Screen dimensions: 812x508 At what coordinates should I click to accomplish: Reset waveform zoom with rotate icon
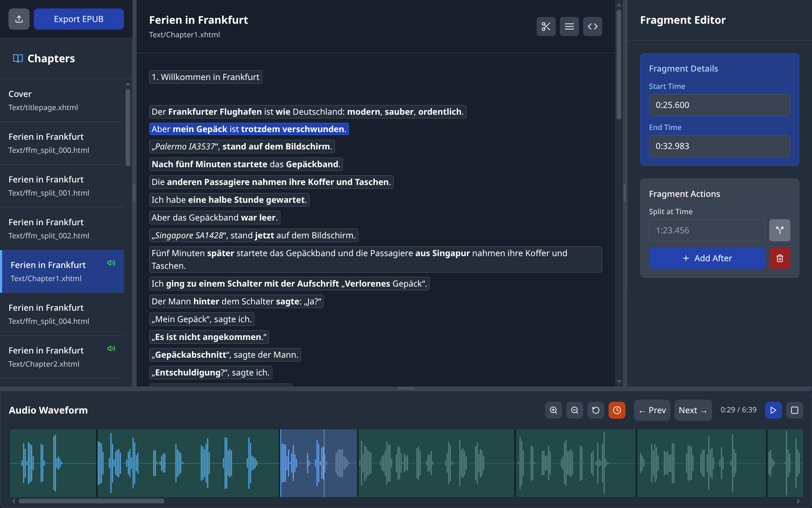[595, 410]
